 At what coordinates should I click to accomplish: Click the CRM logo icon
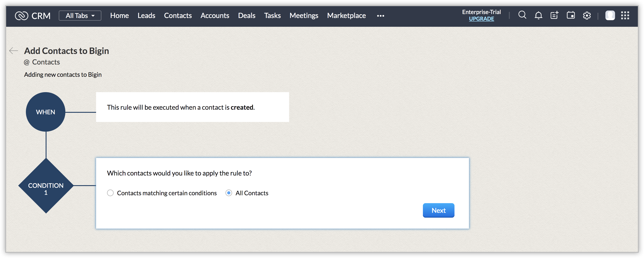click(21, 16)
